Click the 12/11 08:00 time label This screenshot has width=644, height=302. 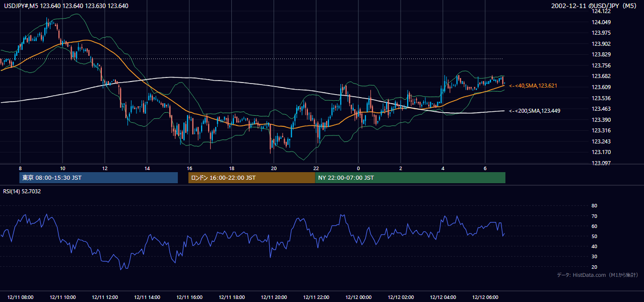point(21,297)
